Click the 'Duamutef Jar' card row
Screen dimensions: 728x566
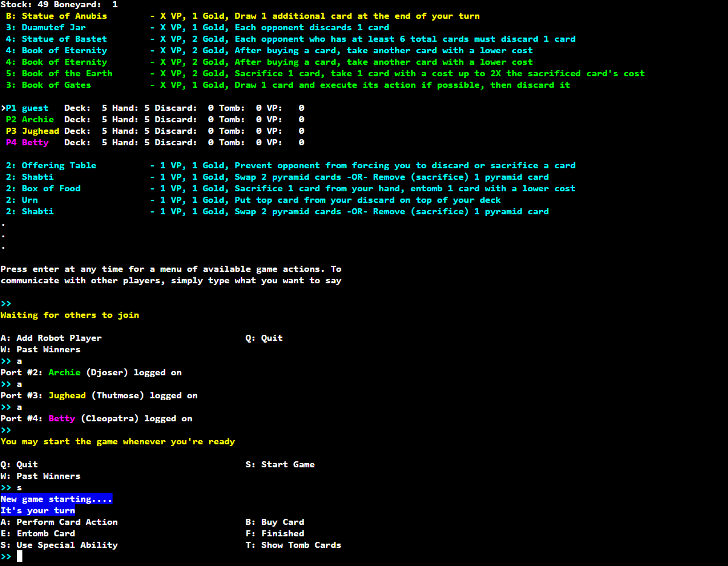(x=197, y=27)
